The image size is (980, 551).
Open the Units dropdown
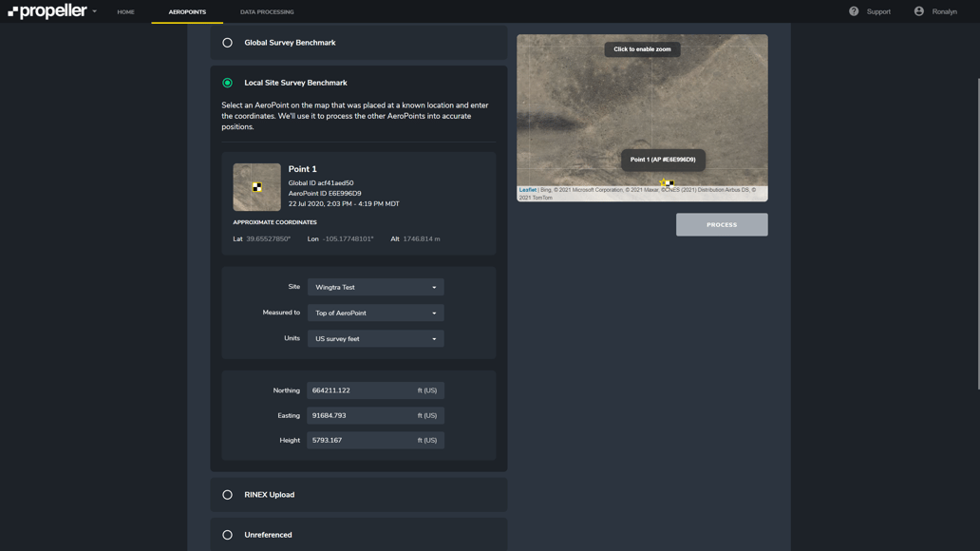pyautogui.click(x=375, y=338)
